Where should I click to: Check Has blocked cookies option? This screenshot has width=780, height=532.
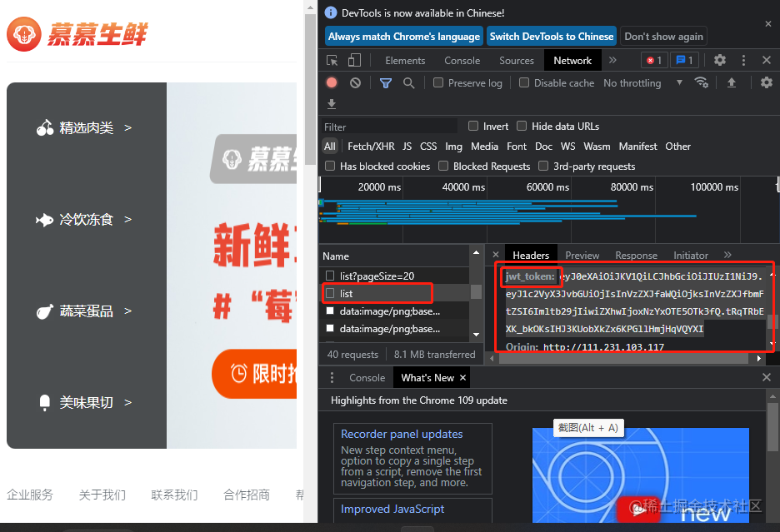(x=330, y=166)
